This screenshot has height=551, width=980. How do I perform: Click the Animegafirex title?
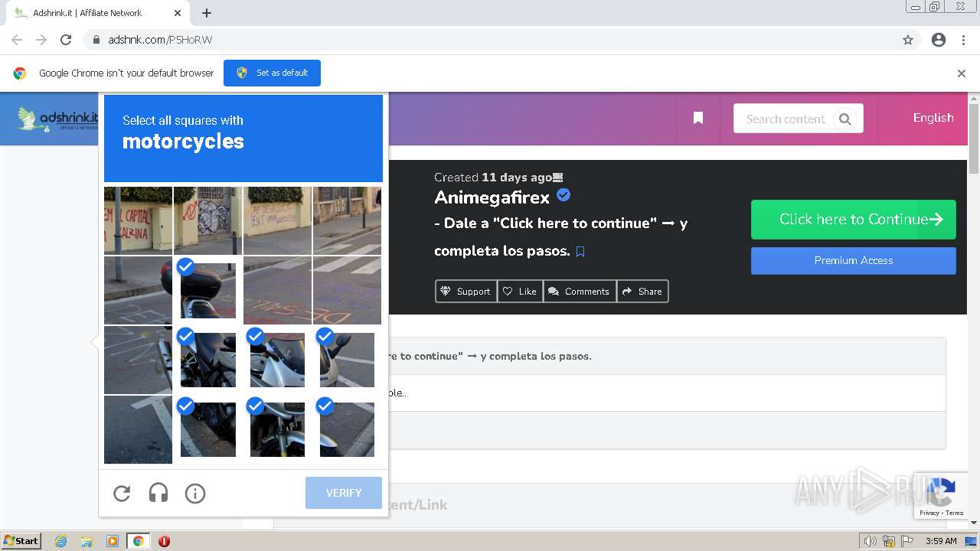(x=492, y=197)
